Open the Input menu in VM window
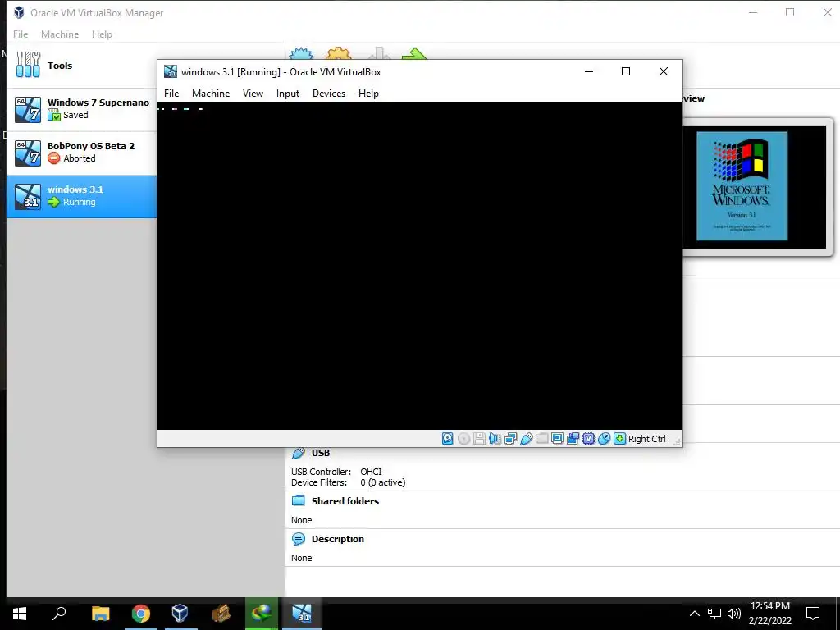The width and height of the screenshot is (840, 630). point(288,94)
